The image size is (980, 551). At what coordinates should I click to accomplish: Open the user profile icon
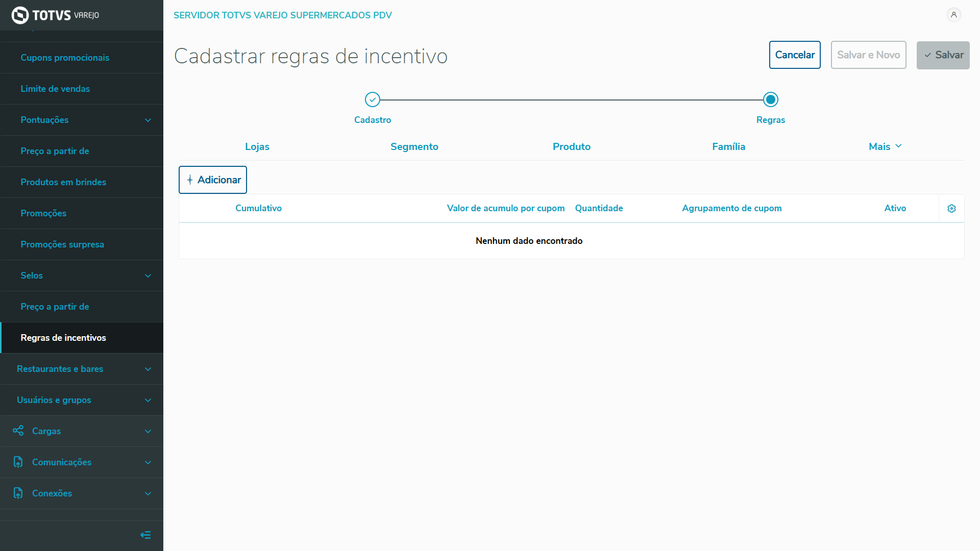(953, 15)
